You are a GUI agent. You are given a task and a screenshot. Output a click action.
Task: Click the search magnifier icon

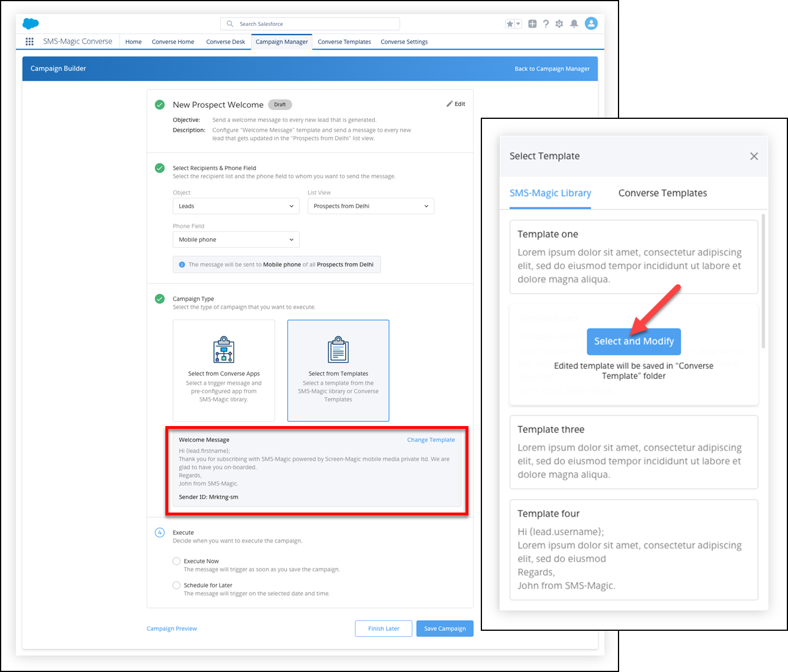[230, 24]
